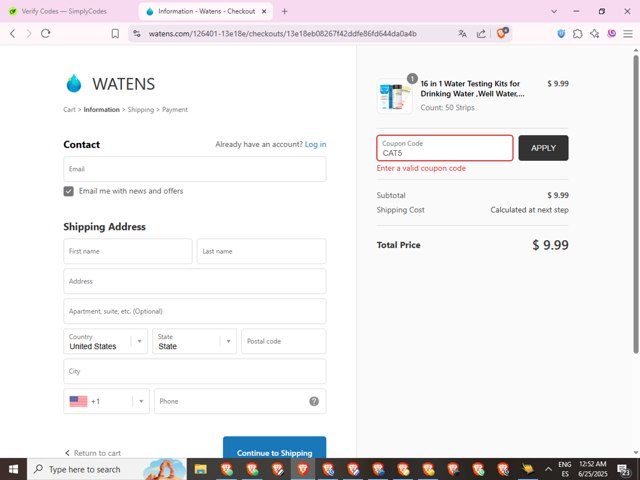Click the Postal code field
The width and height of the screenshot is (640, 480).
point(284,341)
